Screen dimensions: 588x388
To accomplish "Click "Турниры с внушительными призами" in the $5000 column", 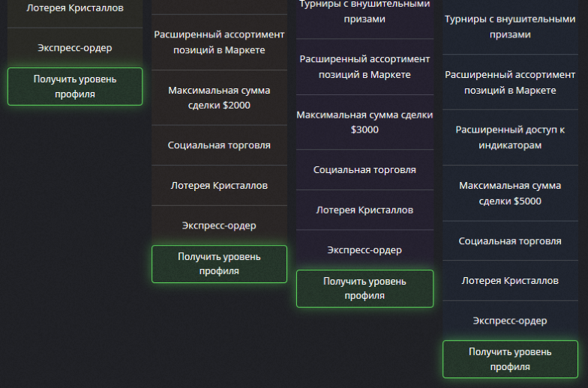I will pyautogui.click(x=510, y=26).
